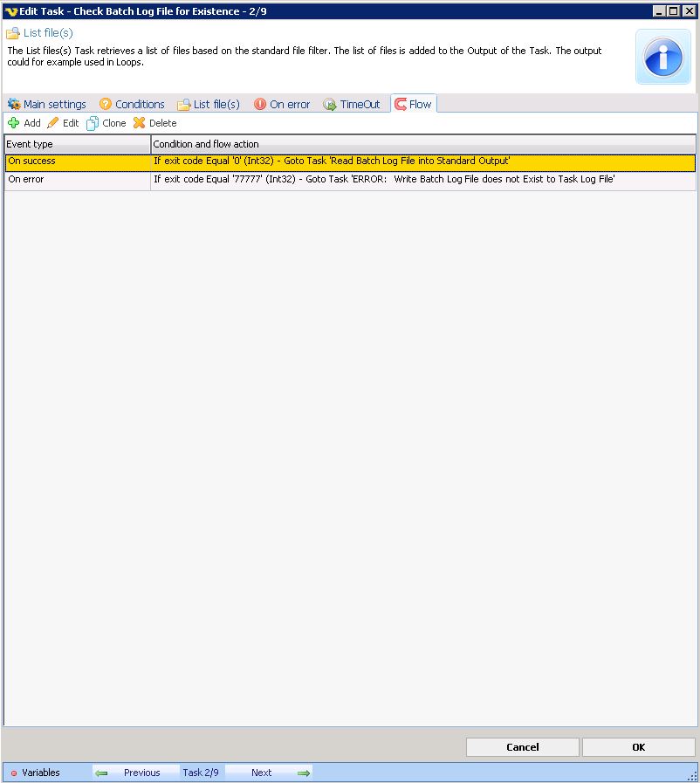Viewport: 700px width, 783px height.
Task: Click the orange X Delete icon
Action: coord(139,123)
